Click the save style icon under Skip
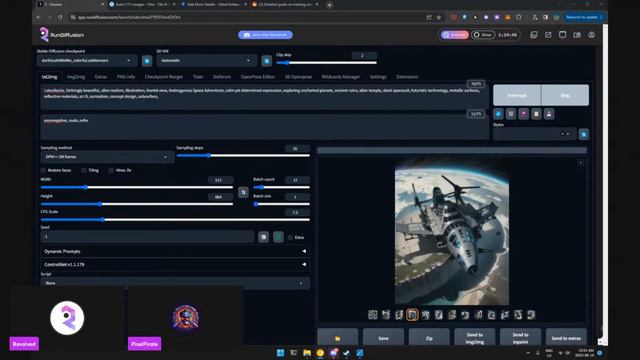 point(549,114)
